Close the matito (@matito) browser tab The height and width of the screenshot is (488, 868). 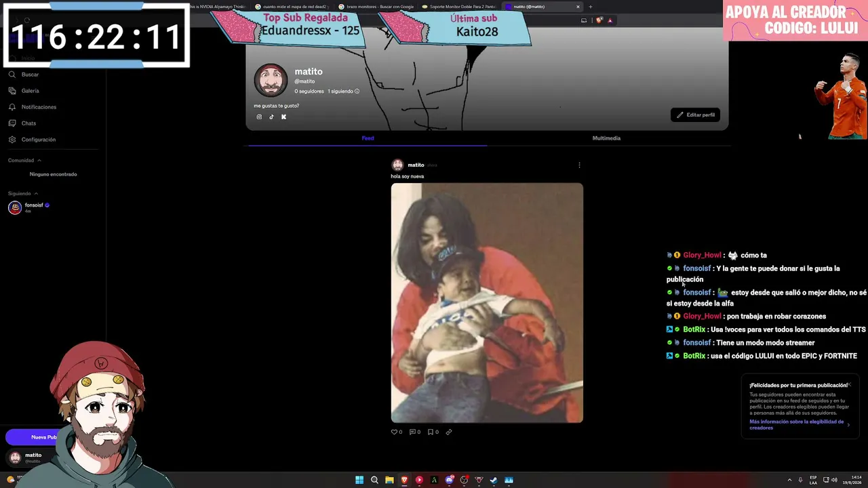coord(578,7)
